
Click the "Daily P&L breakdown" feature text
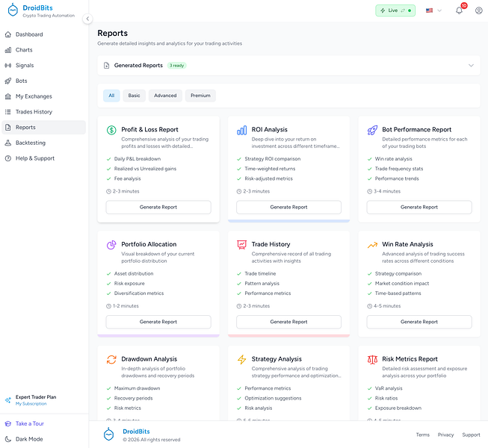(138, 159)
